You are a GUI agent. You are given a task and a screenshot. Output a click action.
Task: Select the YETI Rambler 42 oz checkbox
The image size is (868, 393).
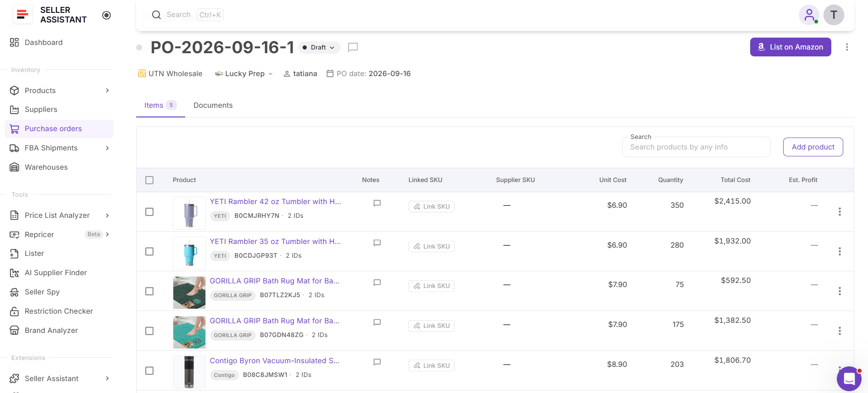coord(149,212)
